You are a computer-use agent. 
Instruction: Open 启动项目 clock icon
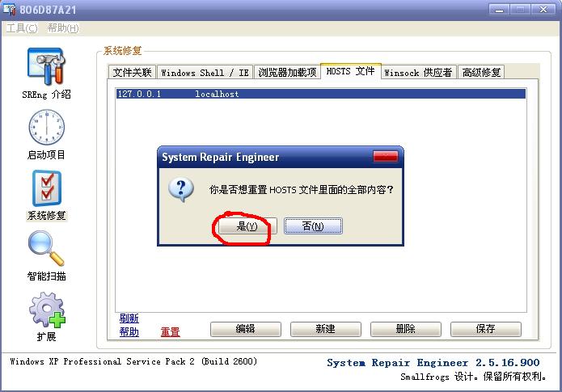(x=47, y=127)
